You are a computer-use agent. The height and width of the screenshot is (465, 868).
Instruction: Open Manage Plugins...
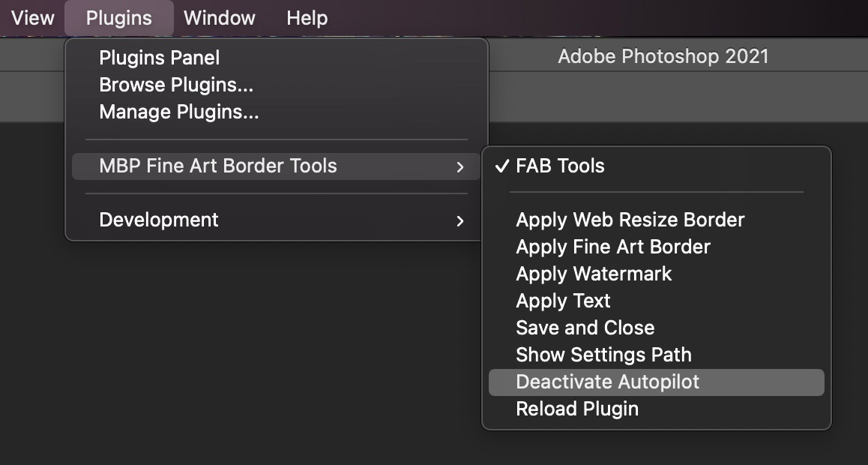pos(178,112)
